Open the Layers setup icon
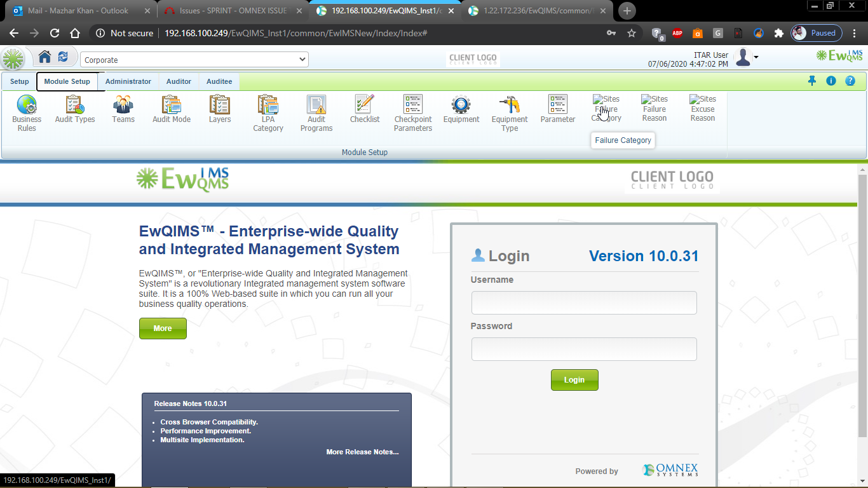The width and height of the screenshot is (868, 488). click(220, 109)
